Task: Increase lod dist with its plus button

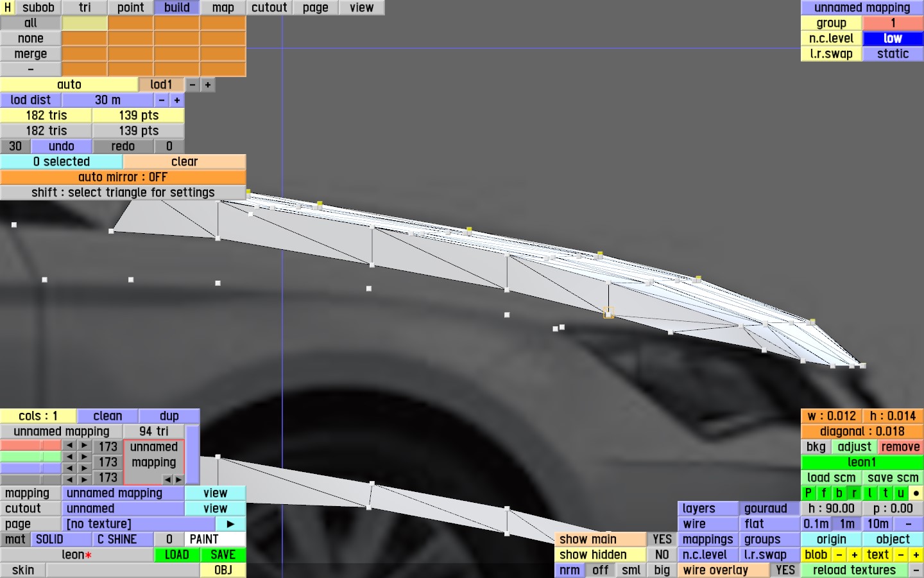Action: point(177,100)
